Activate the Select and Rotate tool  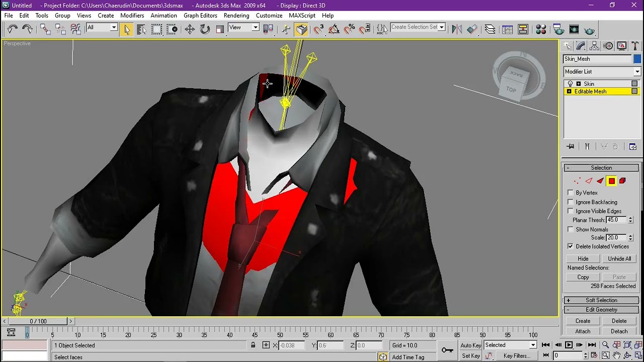point(205,29)
